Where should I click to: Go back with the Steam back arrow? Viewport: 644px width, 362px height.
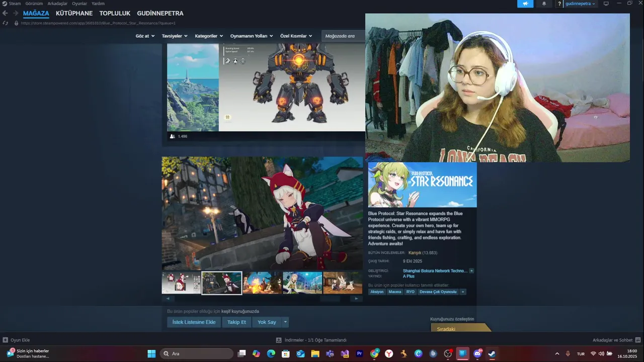click(5, 13)
